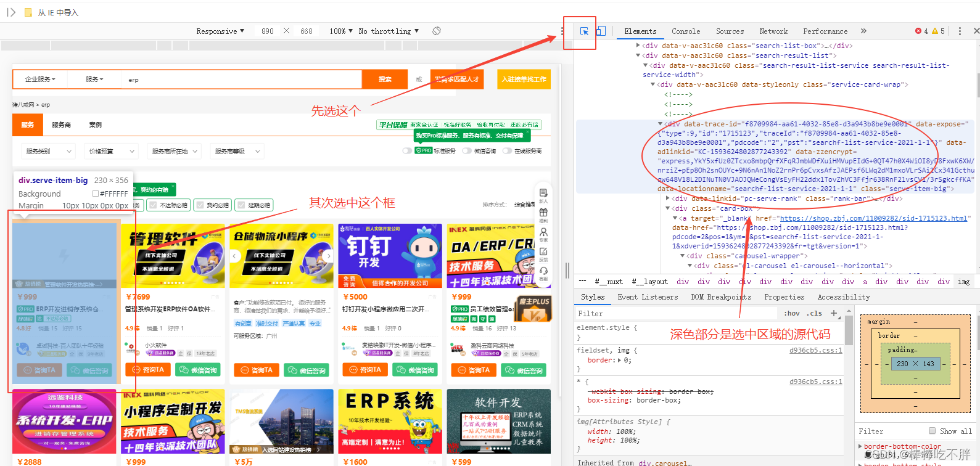The height and width of the screenshot is (466, 980).
Task: Click the Styles Filter input field
Action: pos(675,313)
